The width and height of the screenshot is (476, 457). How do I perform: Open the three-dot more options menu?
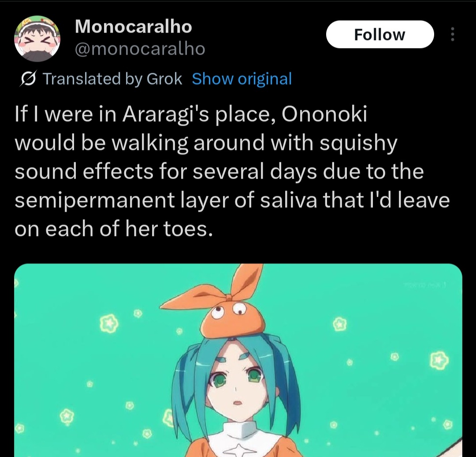point(452,34)
